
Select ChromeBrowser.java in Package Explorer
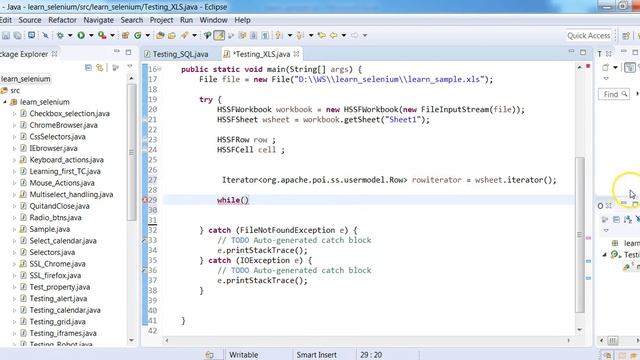click(x=63, y=125)
